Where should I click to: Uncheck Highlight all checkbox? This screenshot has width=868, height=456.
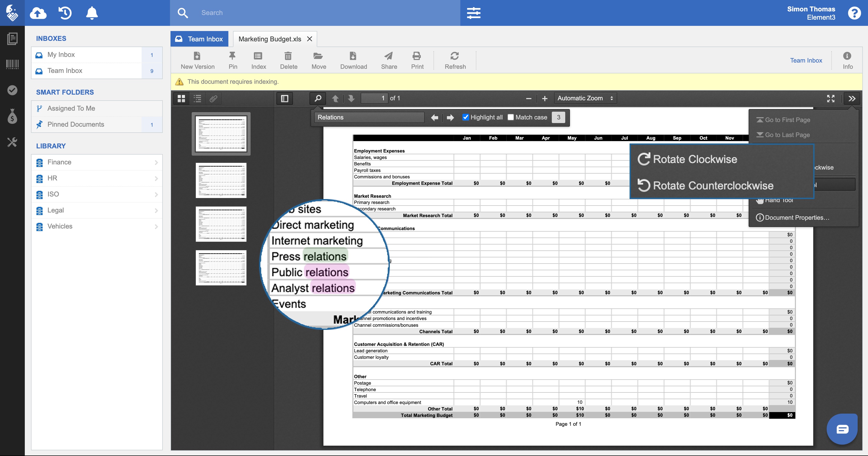(465, 117)
